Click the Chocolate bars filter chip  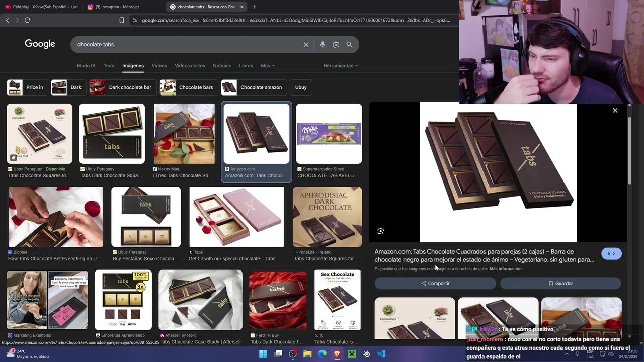(x=189, y=87)
